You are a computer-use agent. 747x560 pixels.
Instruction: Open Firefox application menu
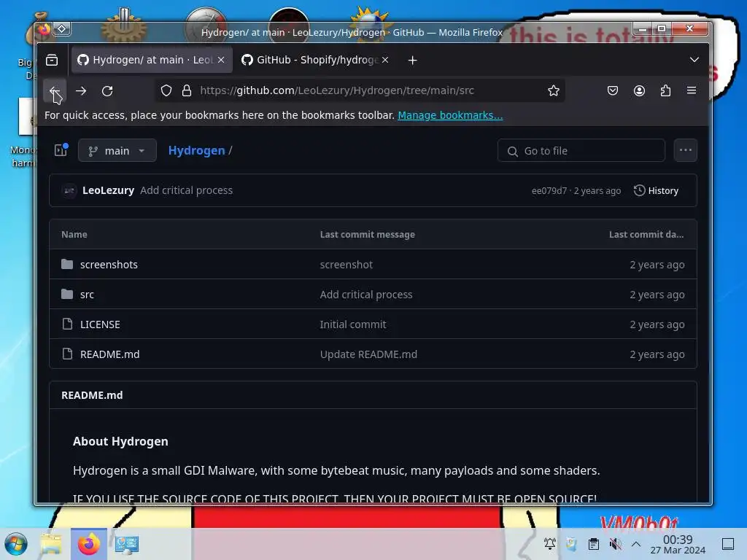692,90
